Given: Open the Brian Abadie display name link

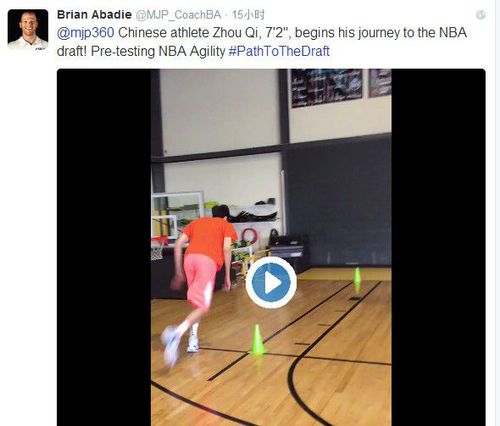Looking at the screenshot, I should click(94, 15).
